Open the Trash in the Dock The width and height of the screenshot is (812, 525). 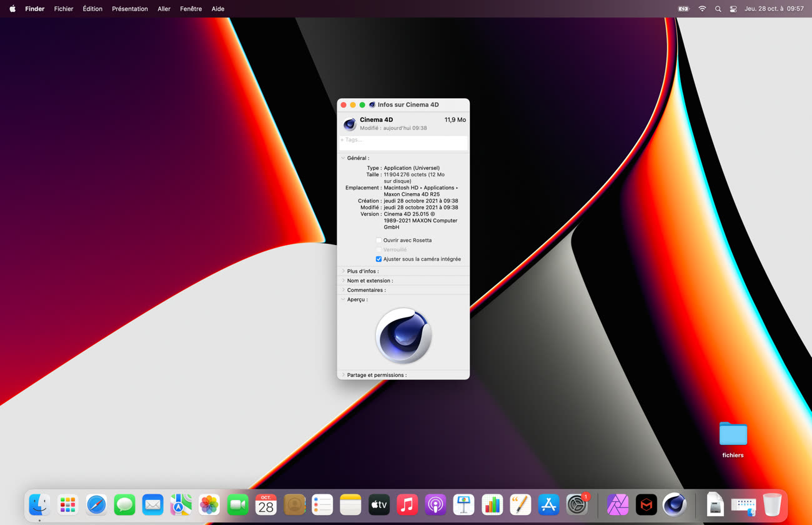tap(772, 504)
